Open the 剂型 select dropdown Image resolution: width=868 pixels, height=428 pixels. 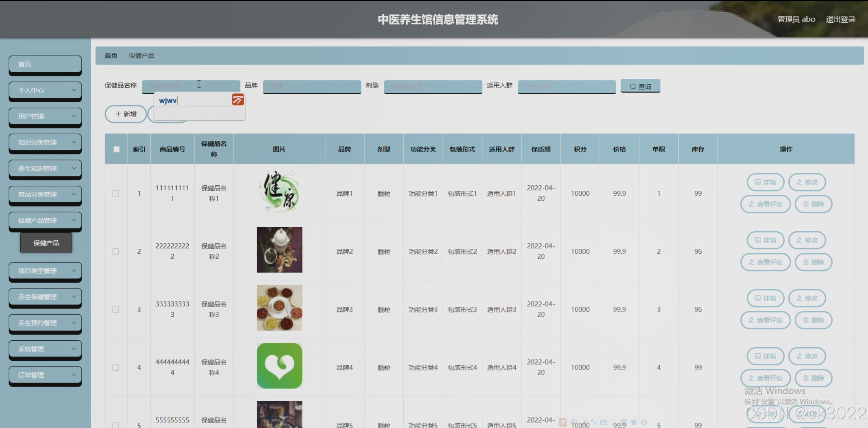[433, 87]
